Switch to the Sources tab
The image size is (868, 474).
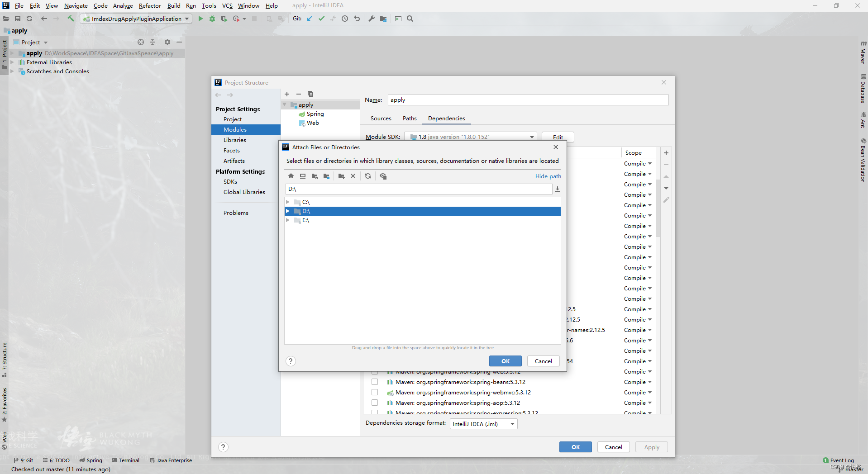[381, 118]
